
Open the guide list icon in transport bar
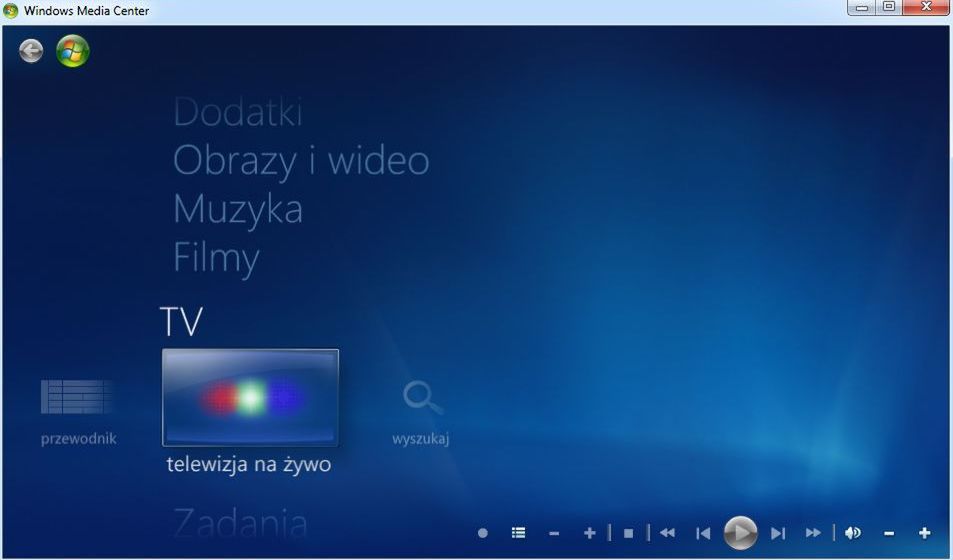518,533
